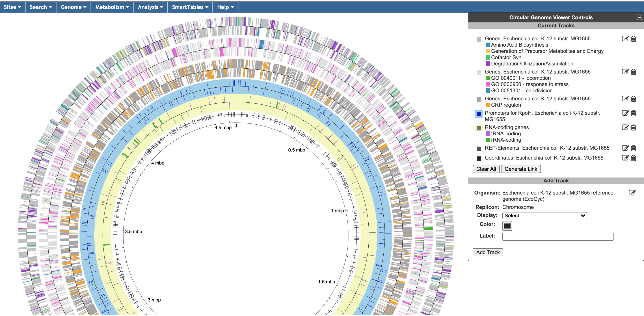Open the Metabolism menu

tap(112, 7)
